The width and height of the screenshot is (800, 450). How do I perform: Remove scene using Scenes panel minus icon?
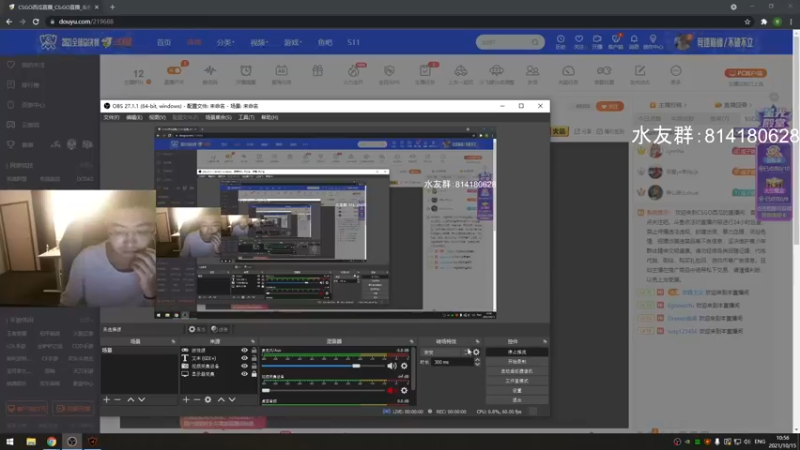click(117, 399)
